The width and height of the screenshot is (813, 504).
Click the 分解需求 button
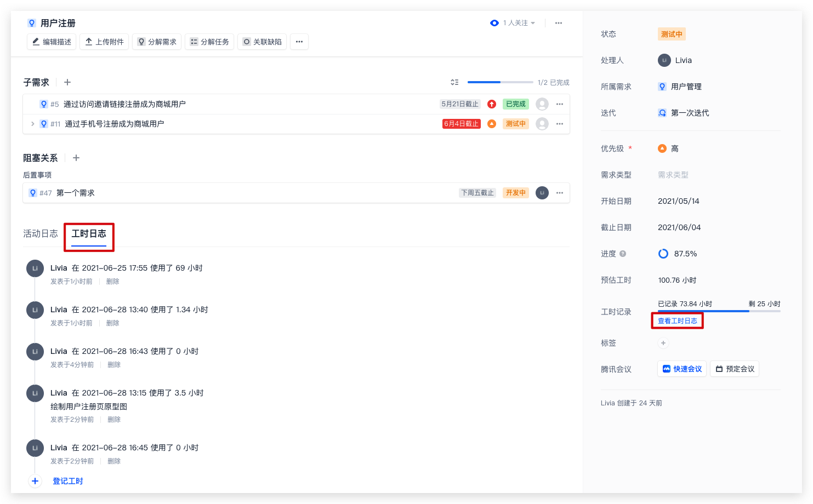click(157, 42)
